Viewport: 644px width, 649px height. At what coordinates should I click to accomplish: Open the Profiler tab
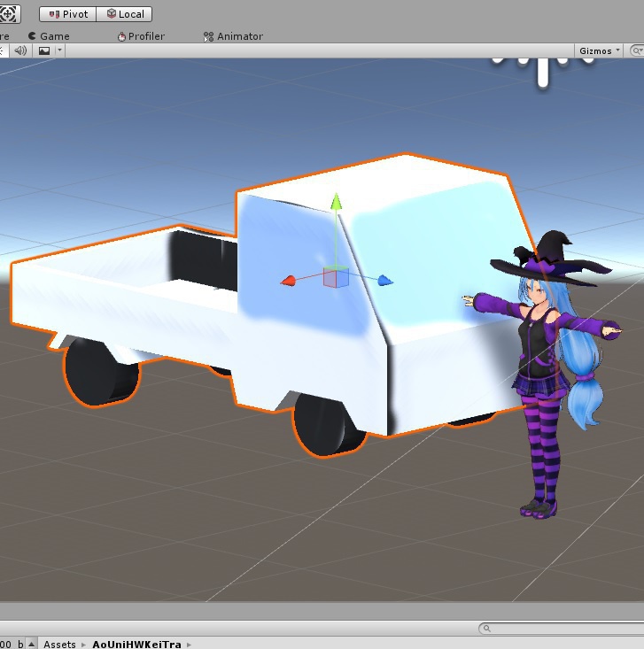pos(141,36)
